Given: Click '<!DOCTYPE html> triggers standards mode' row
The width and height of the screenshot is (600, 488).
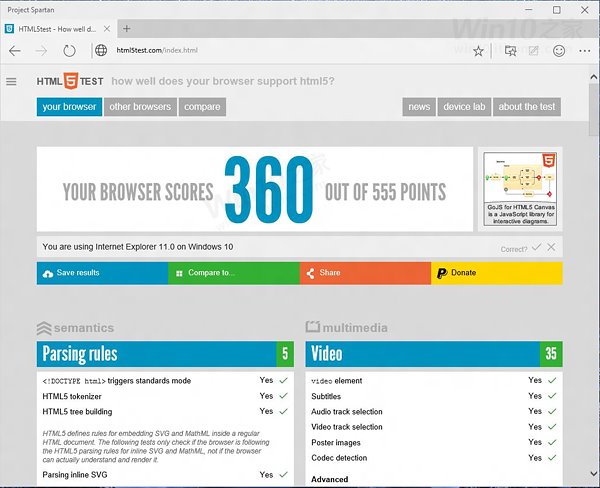Looking at the screenshot, I should 165,381.
